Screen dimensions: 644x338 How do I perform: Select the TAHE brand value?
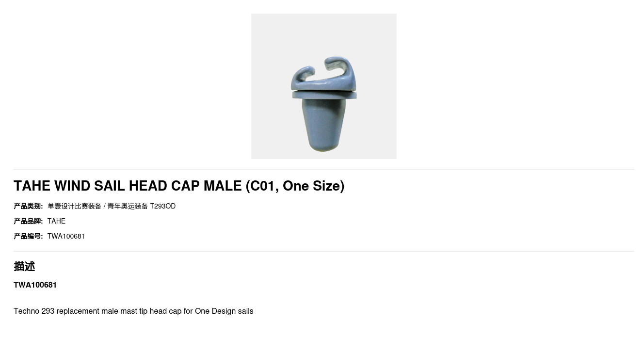click(x=56, y=221)
